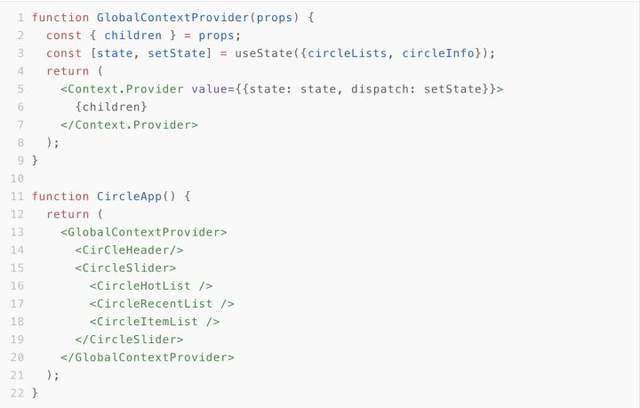Click line number 1 in the gutter

[20, 18]
